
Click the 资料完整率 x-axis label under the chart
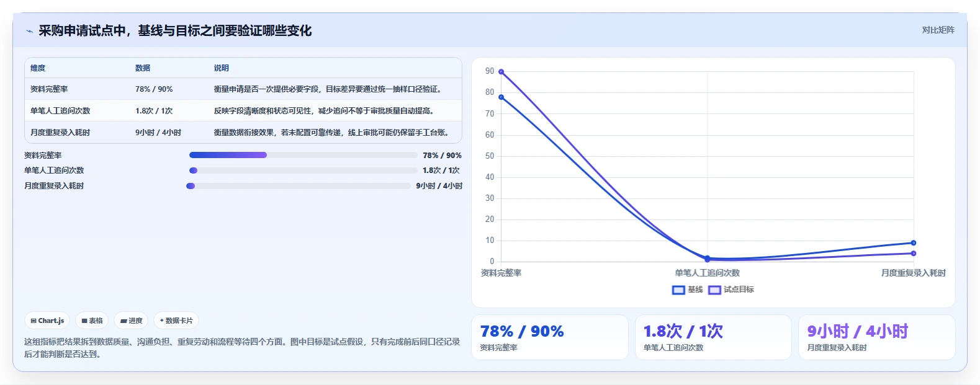point(501,273)
